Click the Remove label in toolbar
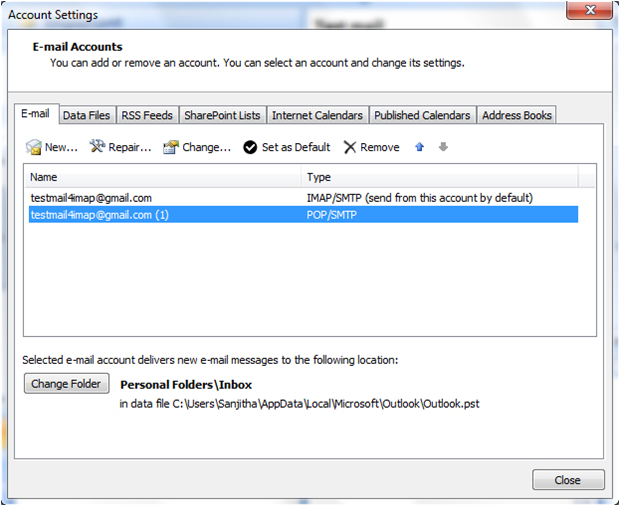This screenshot has height=506, width=620. point(380,147)
